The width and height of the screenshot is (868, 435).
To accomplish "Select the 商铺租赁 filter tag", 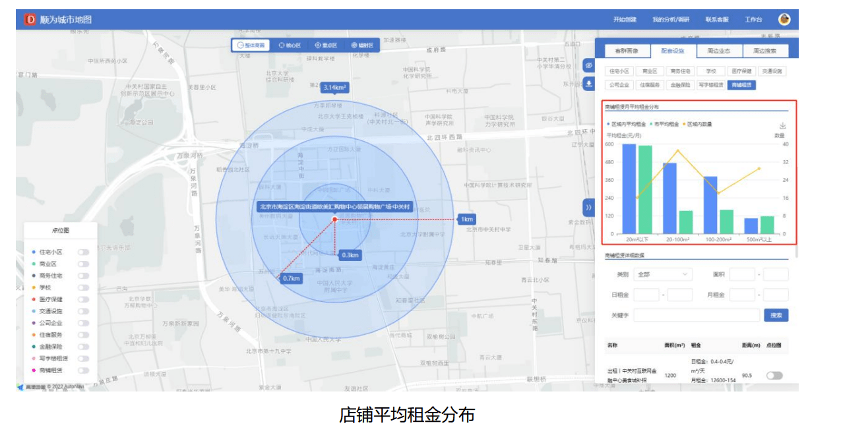I will (742, 85).
